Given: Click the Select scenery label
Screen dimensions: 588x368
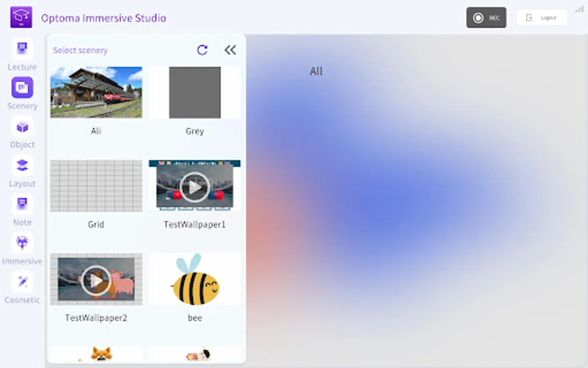Looking at the screenshot, I should pyautogui.click(x=80, y=50).
